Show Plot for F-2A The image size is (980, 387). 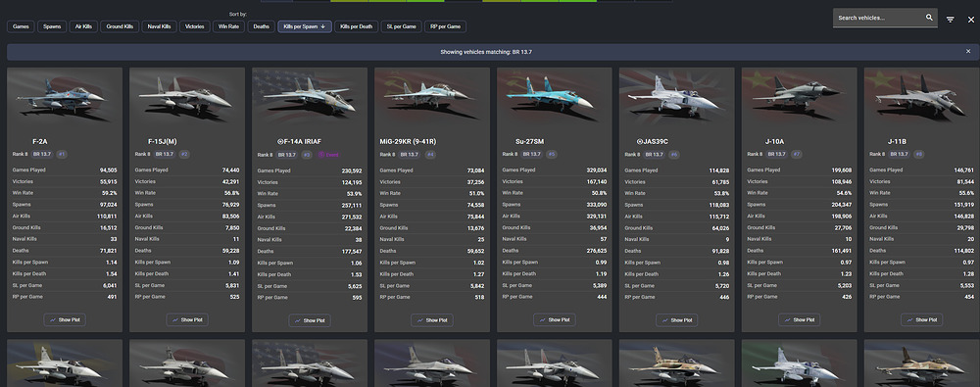pyautogui.click(x=65, y=319)
